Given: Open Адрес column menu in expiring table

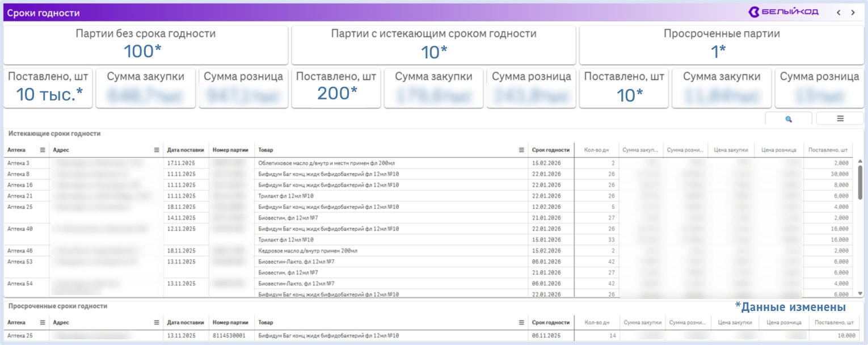Looking at the screenshot, I should pyautogui.click(x=157, y=150).
